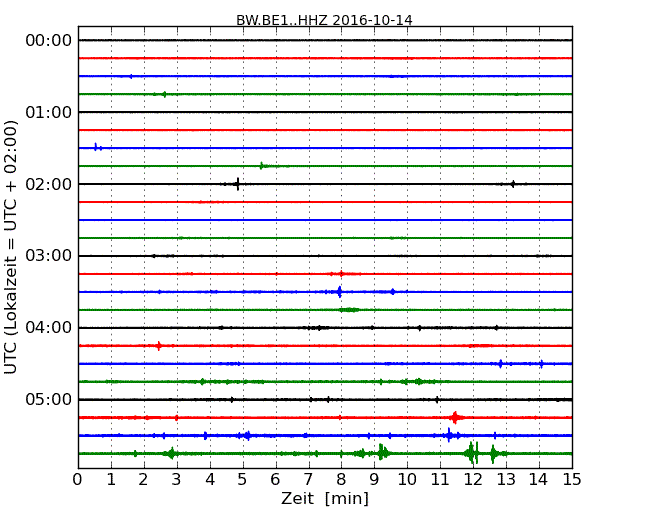Image resolution: width=650 pixels, height=520 pixels.
Task: Click the blue event near minute 11 on second-to-last trace
Action: click(449, 435)
